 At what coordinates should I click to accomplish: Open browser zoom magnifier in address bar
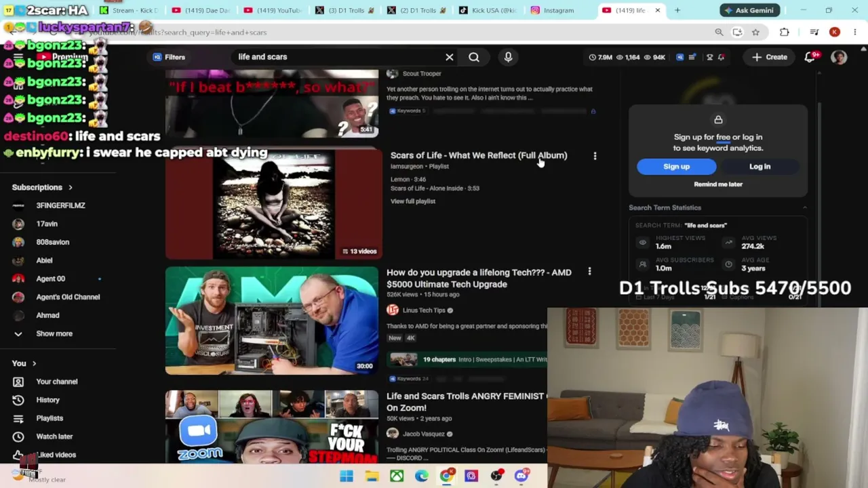719,32
